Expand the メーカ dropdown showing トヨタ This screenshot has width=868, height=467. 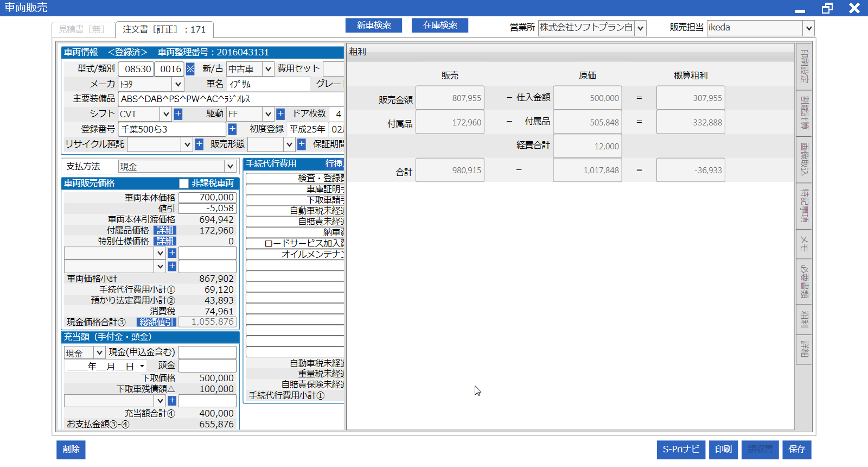[177, 84]
